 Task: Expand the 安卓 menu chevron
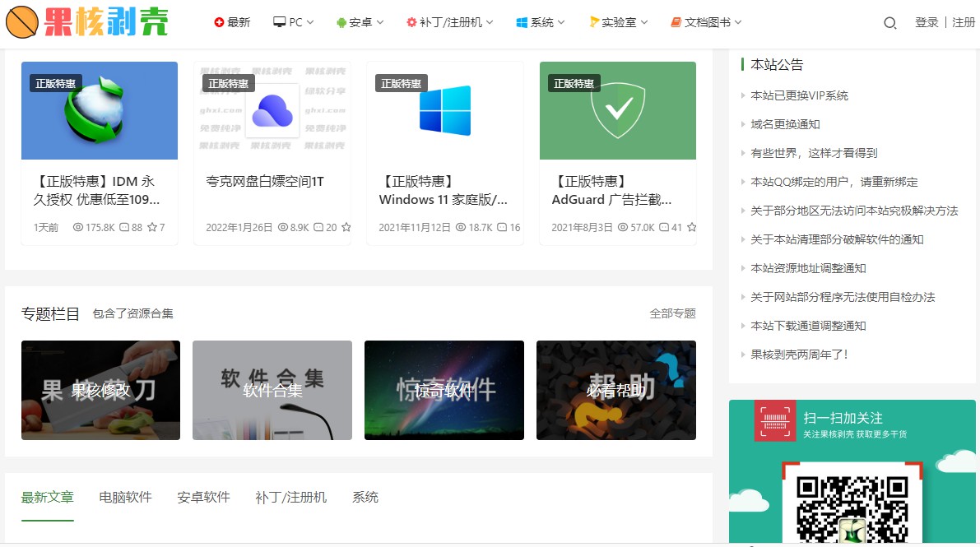pos(380,22)
